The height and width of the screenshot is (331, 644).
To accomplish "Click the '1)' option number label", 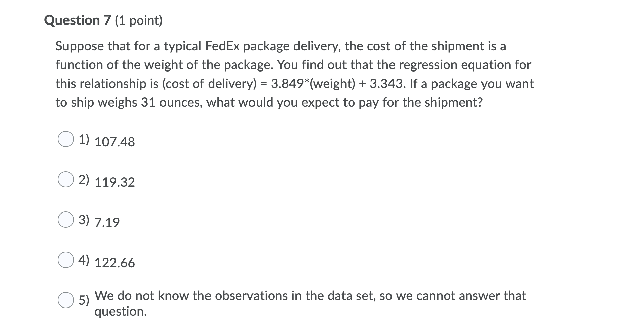I will pyautogui.click(x=84, y=139).
